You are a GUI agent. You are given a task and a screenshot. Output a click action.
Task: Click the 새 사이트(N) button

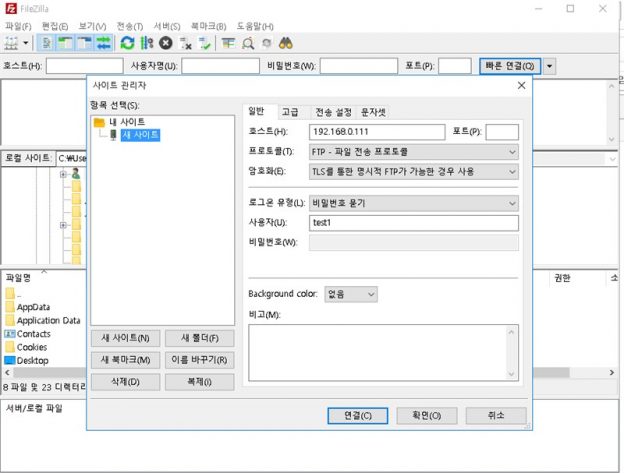[125, 339]
